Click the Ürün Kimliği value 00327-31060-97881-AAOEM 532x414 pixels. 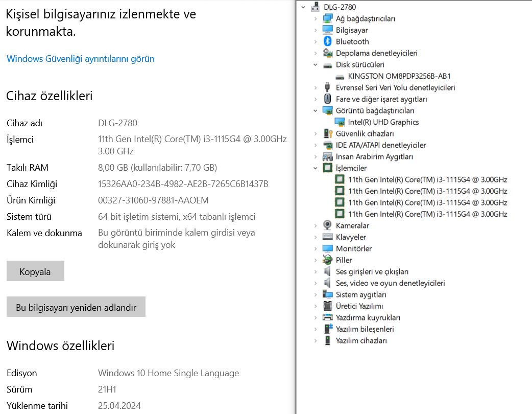pos(153,200)
